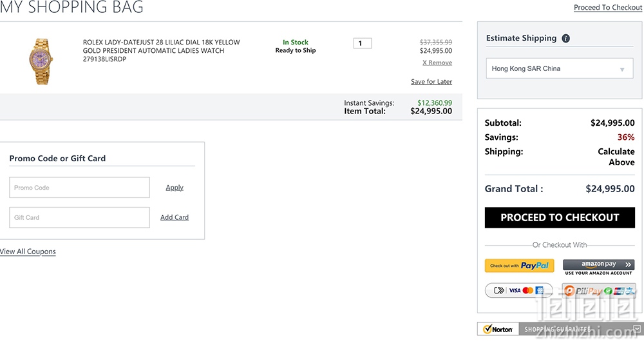Focus the Promo Code input field
The image size is (644, 345).
coord(80,188)
